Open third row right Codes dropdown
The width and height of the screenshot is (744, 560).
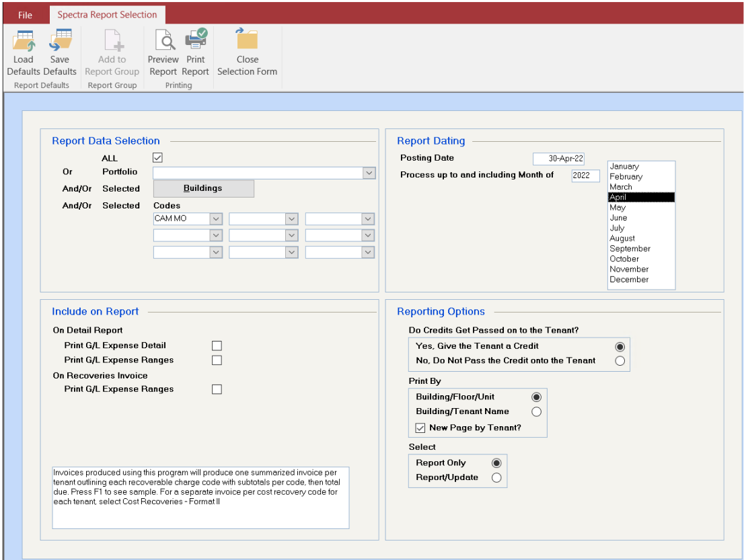pos(368,252)
